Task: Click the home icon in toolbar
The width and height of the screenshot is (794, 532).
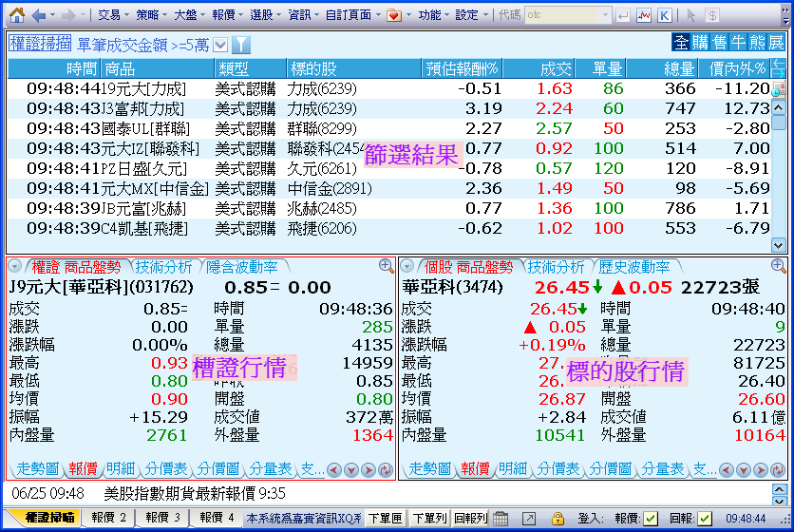Action: [16, 15]
